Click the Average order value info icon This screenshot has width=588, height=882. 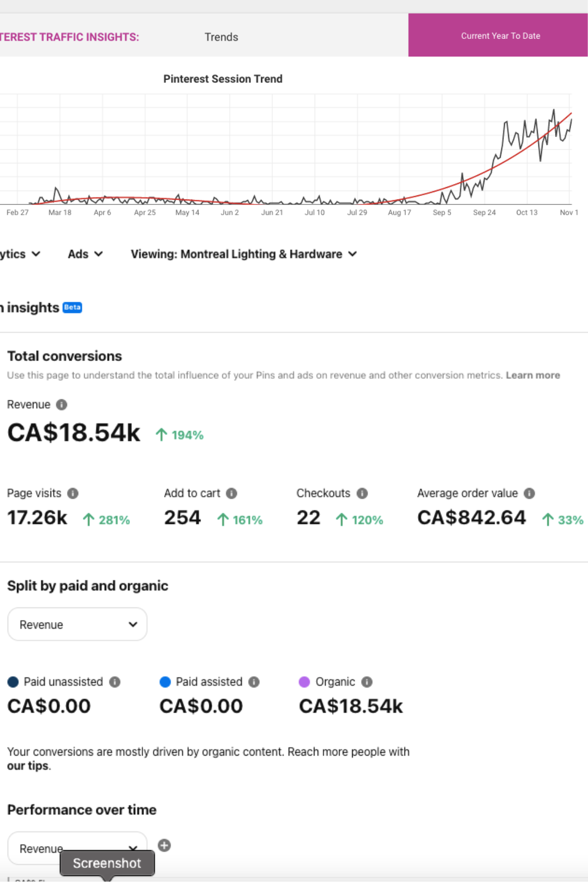[x=529, y=493]
